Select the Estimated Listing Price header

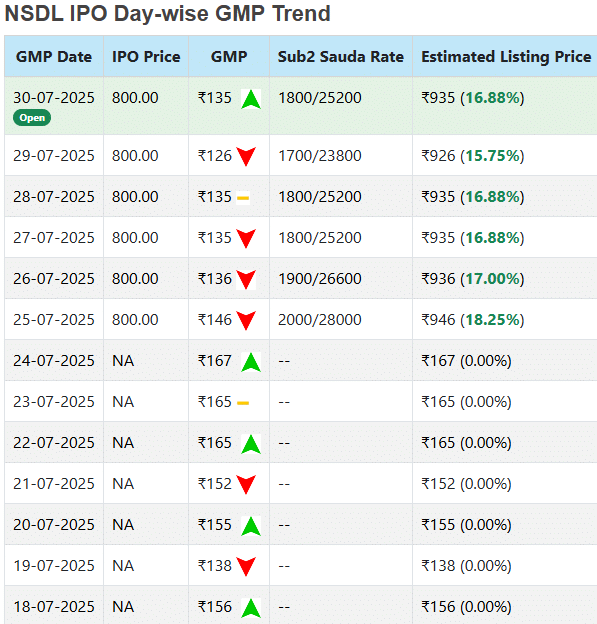pos(506,57)
